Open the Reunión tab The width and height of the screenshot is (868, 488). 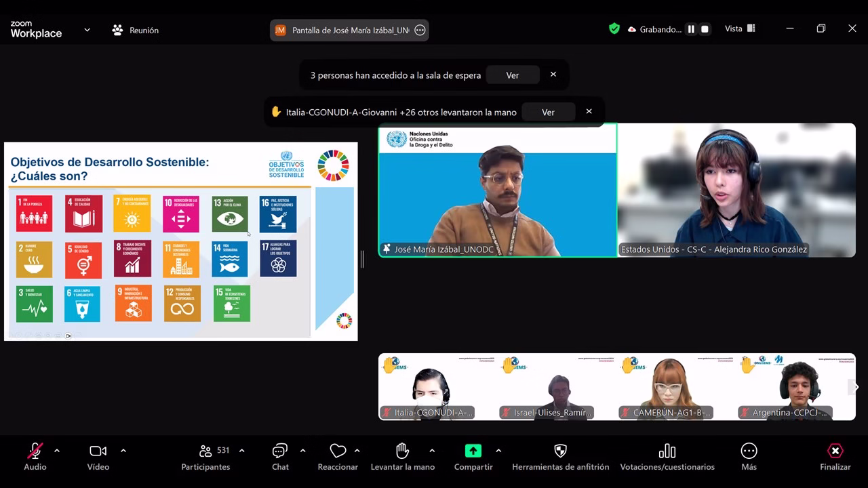click(x=136, y=30)
